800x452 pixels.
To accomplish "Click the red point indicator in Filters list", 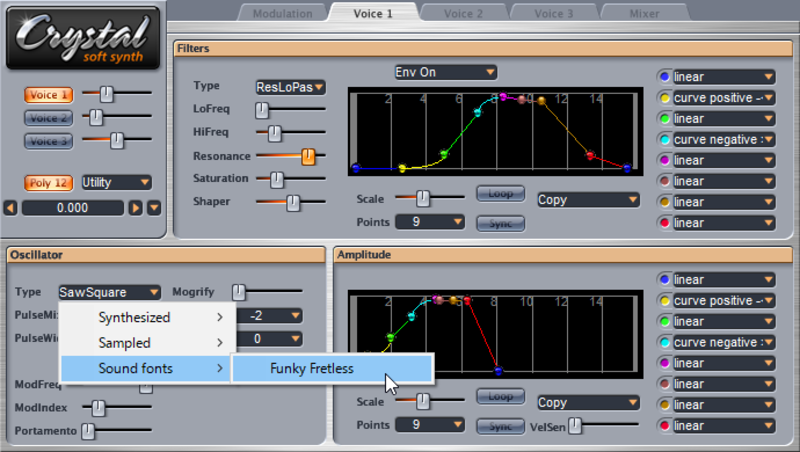I will (x=664, y=223).
